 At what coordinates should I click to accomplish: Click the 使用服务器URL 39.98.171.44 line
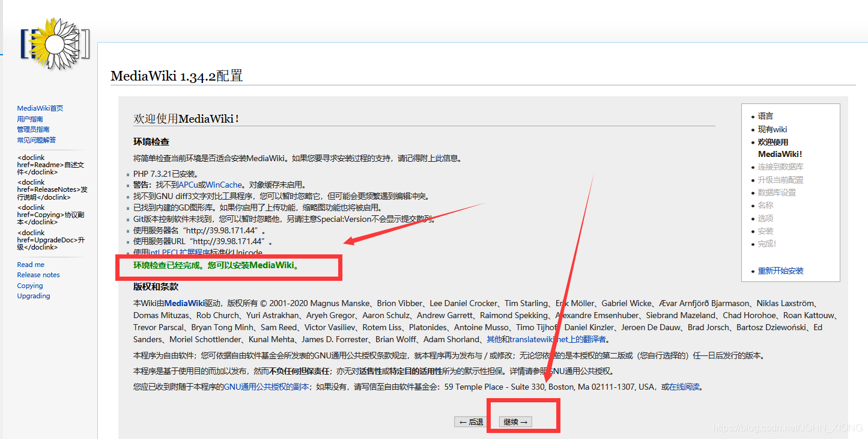[x=203, y=242]
